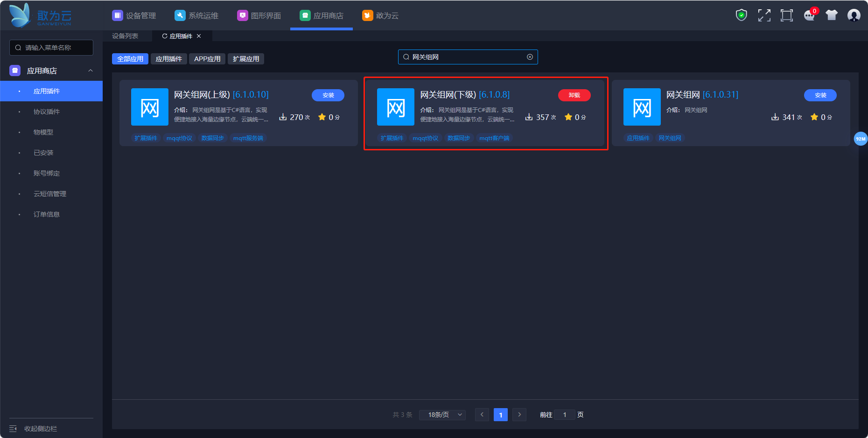
Task: Click the download count icon for 网关组网(上级)
Action: [x=283, y=117]
